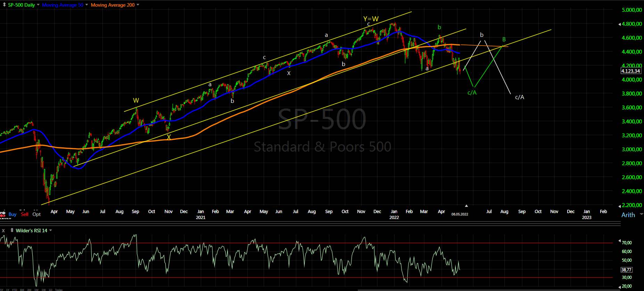Set the time range to 3M
This screenshot has width=644, height=291.
point(29,290)
